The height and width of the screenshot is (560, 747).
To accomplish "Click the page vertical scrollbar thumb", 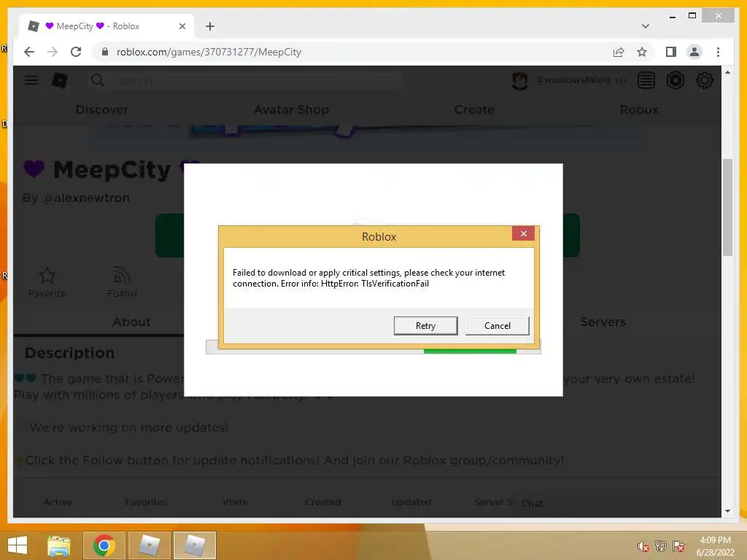I will (727, 207).
